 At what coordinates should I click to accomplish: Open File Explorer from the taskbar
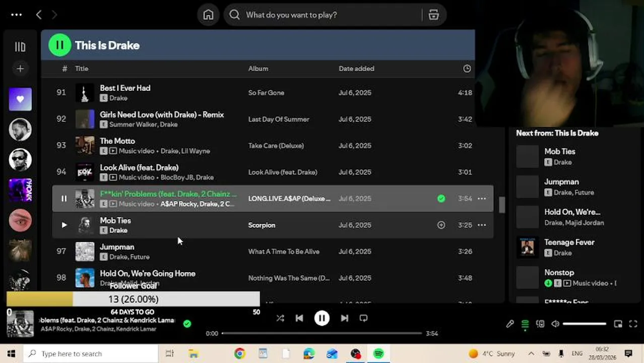coord(194,354)
